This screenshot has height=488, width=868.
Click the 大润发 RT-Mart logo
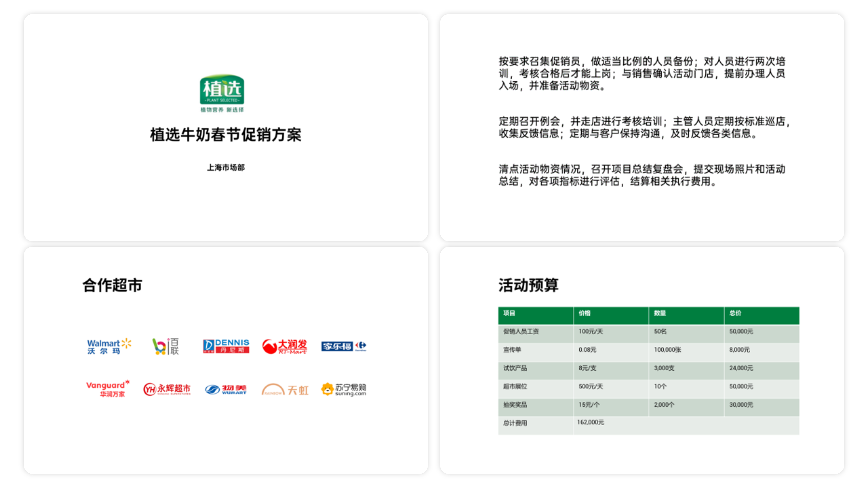pos(285,346)
